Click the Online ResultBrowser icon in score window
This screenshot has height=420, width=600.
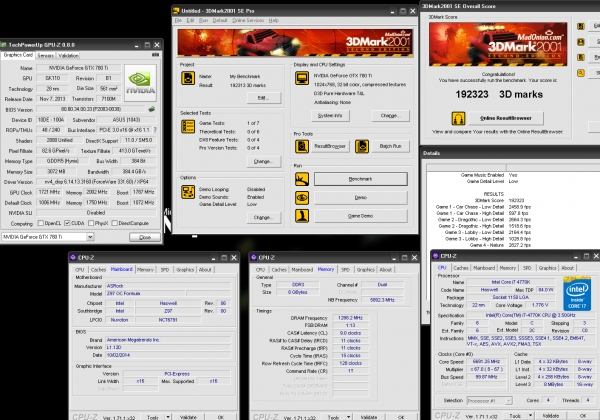pos(458,119)
